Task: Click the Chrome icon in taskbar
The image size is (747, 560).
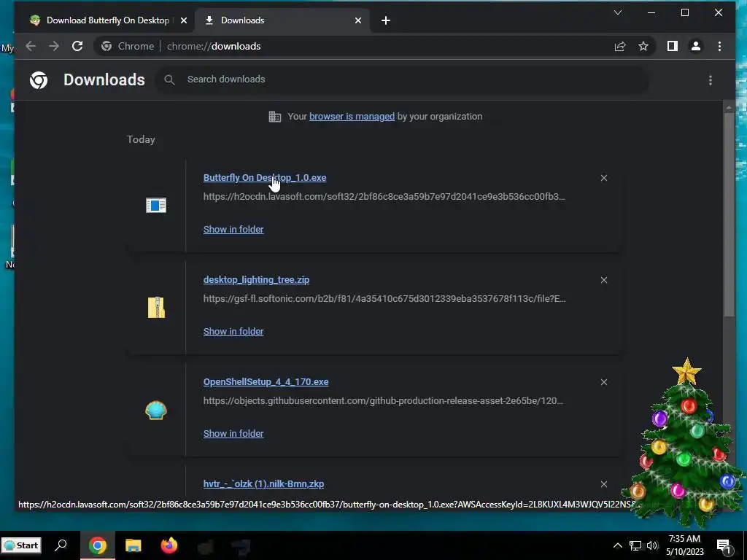Action: click(97, 545)
